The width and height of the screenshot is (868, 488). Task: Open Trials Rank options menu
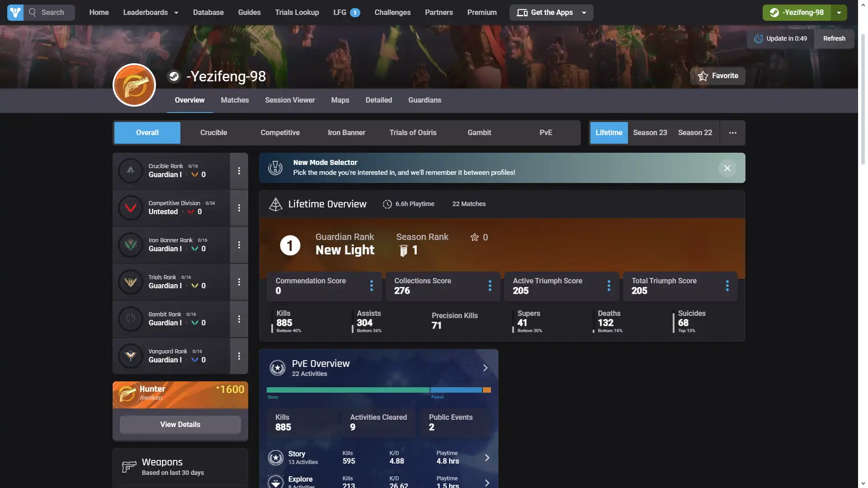point(239,282)
